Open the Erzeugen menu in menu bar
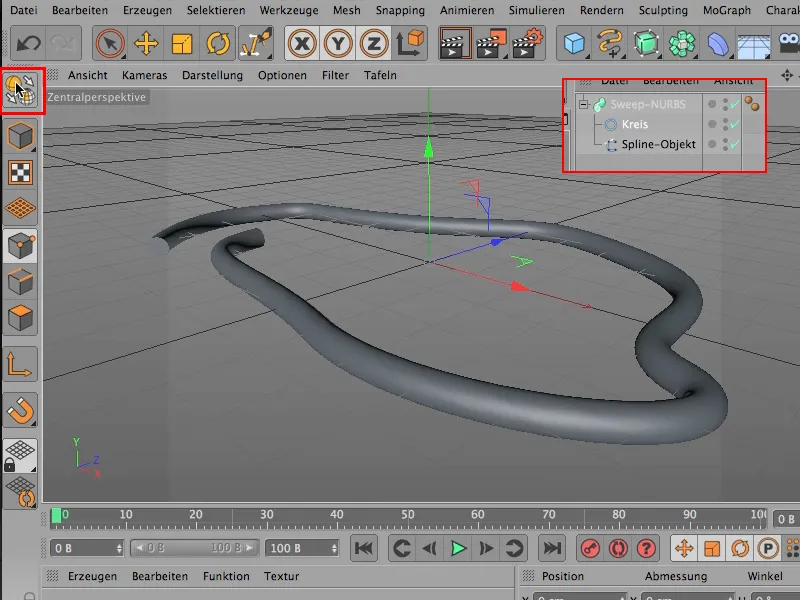This screenshot has width=800, height=600. coord(147,10)
